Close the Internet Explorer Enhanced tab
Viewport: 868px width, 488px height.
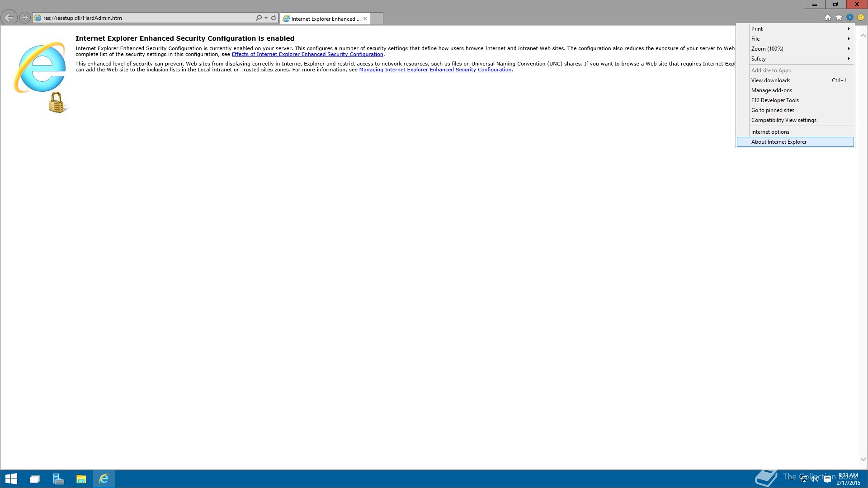pyautogui.click(x=365, y=19)
